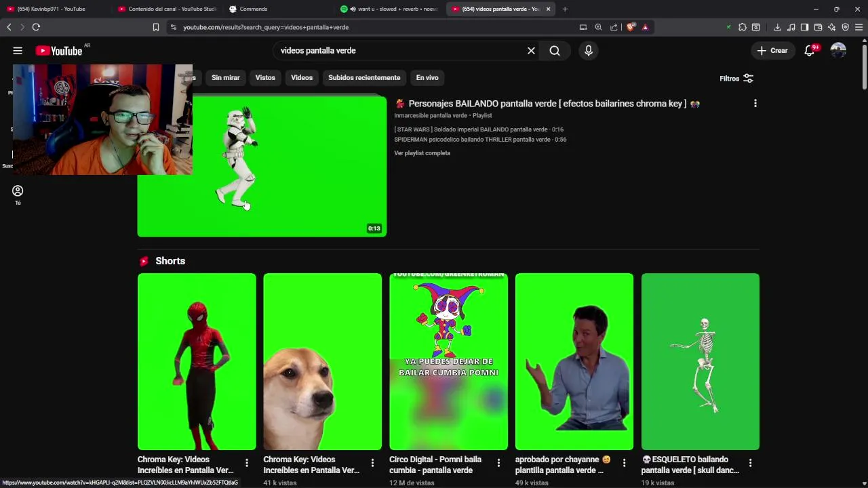This screenshot has width=868, height=488.
Task: Open site info icon in address bar
Action: click(174, 27)
